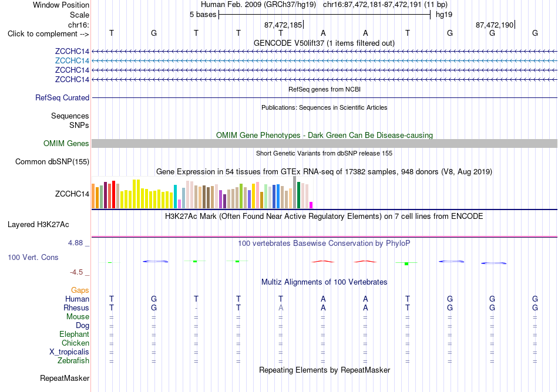Click the orange Gaps label

[x=80, y=290]
